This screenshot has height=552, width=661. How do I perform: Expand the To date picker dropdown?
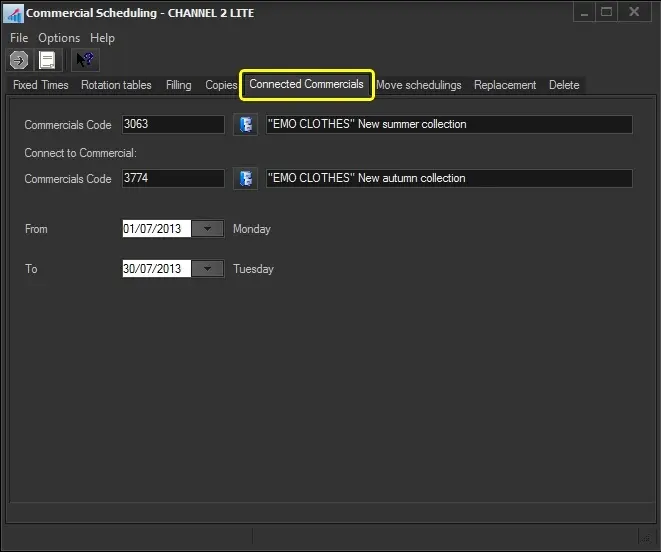coord(207,269)
